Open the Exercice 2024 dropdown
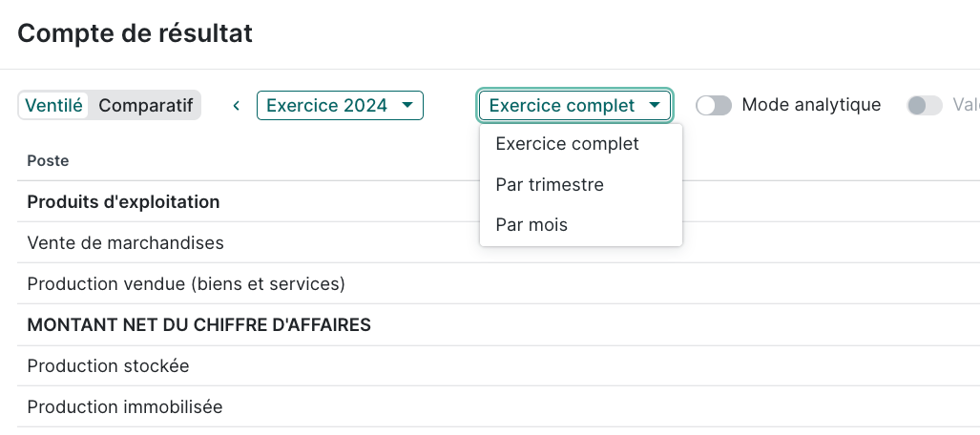The image size is (980, 435). [x=339, y=105]
